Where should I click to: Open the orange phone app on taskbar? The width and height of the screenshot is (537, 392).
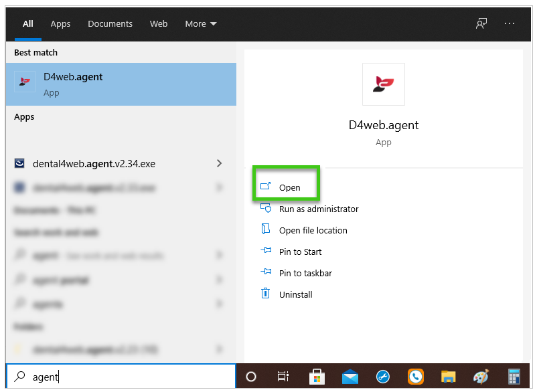click(416, 377)
